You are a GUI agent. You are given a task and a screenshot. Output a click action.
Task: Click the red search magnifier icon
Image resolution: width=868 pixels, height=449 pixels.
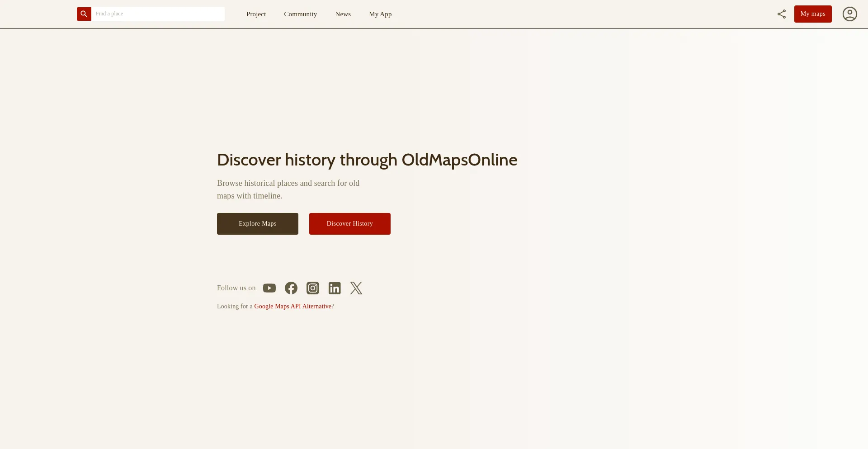point(84,14)
